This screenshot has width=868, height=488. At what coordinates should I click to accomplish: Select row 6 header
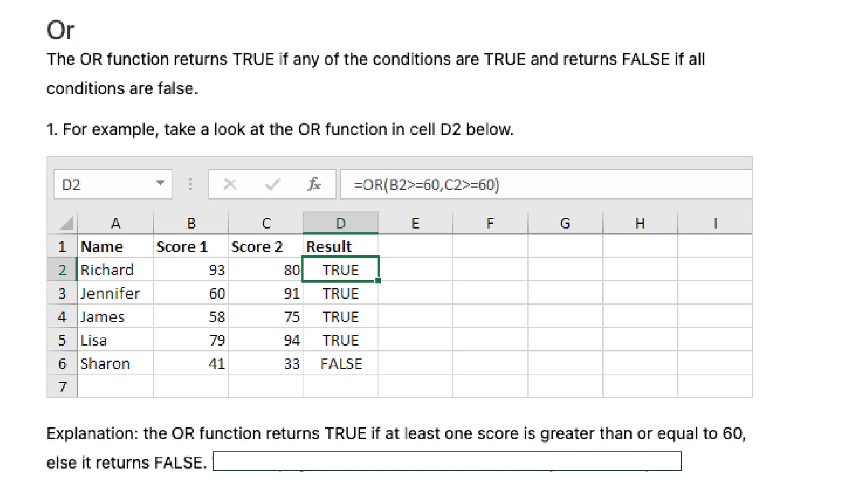(x=62, y=363)
